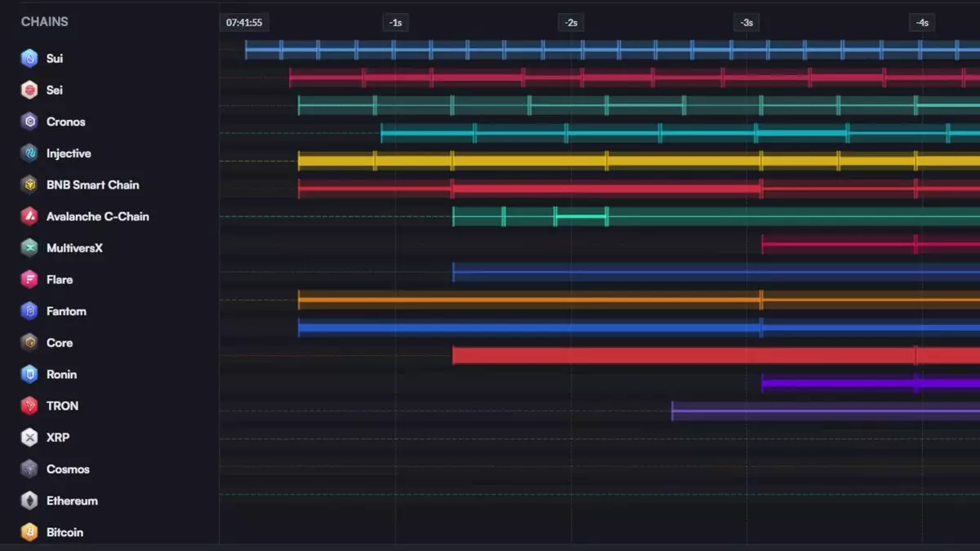This screenshot has width=980, height=551.
Task: Select the Bitcoin label text
Action: pos(65,532)
